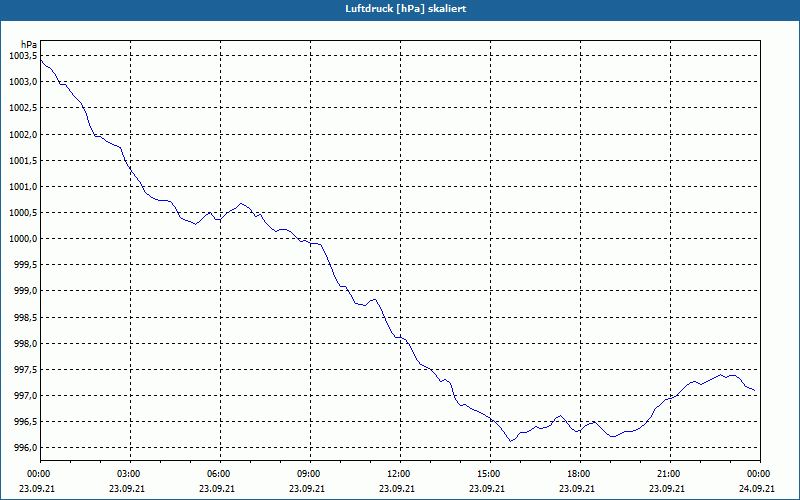Select the 997,0 y-axis label

(x=26, y=395)
